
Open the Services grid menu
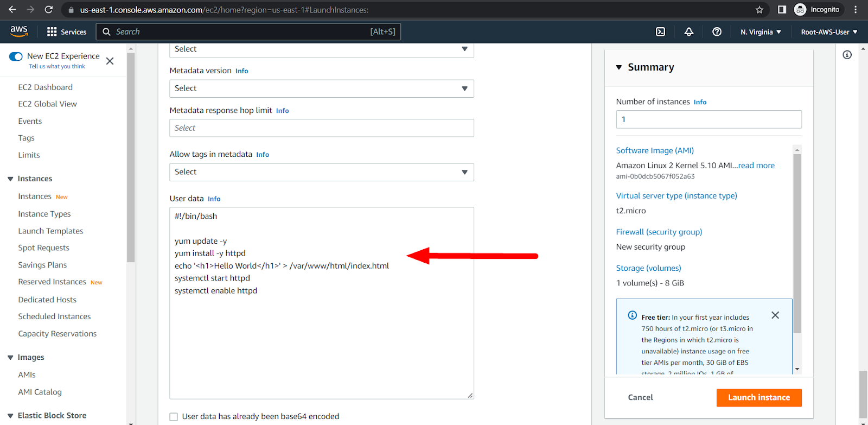[x=67, y=32]
